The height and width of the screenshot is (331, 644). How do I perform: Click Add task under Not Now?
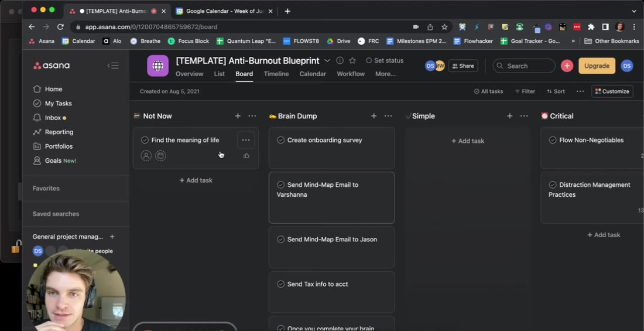(x=196, y=180)
